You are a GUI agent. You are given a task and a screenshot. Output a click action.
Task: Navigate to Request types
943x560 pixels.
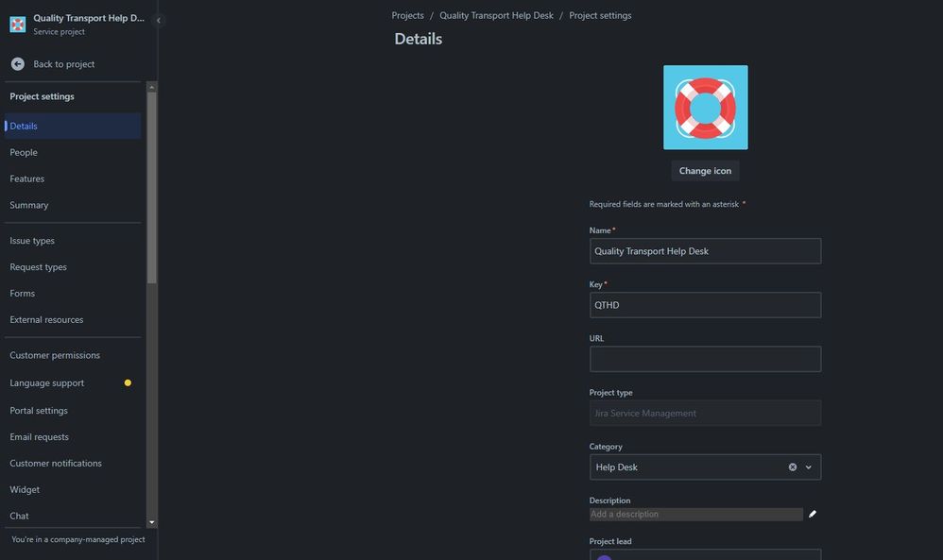[x=73, y=267]
